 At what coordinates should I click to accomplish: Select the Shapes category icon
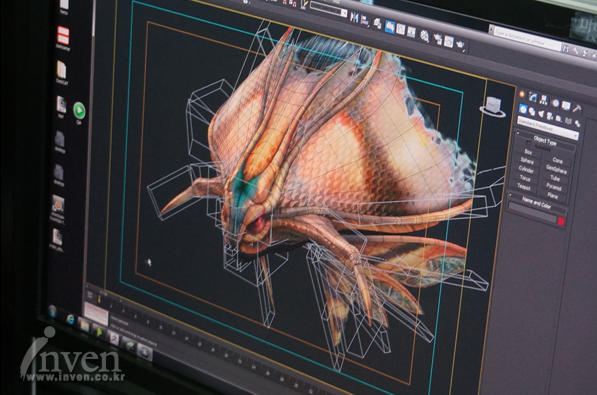pyautogui.click(x=532, y=111)
